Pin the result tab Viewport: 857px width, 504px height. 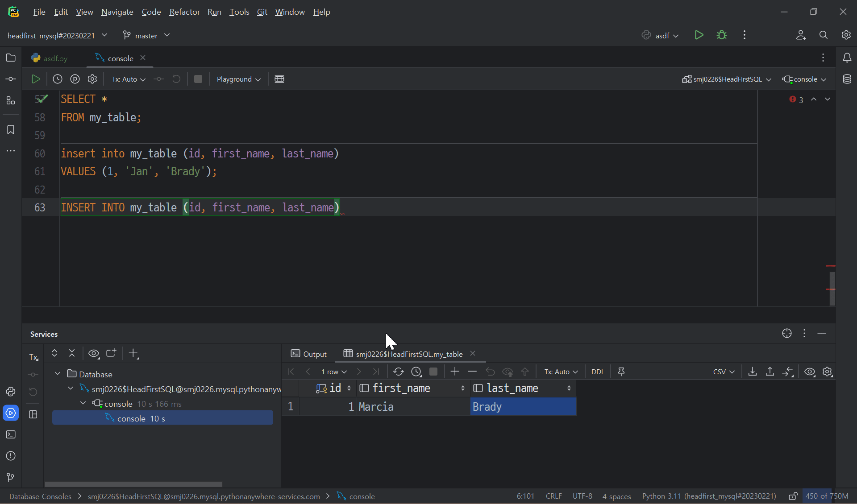[x=621, y=372]
